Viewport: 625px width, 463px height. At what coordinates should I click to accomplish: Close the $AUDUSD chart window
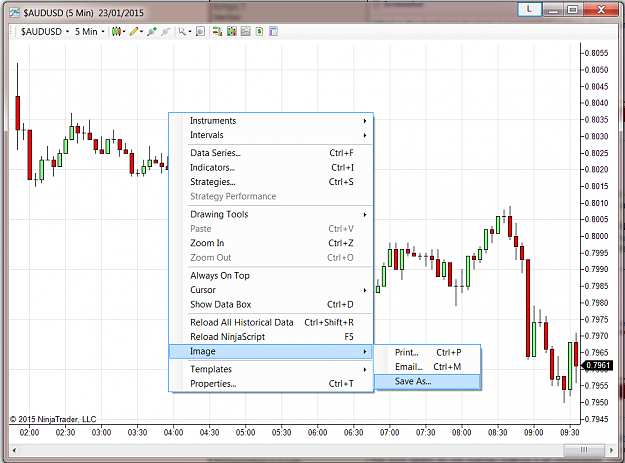601,10
